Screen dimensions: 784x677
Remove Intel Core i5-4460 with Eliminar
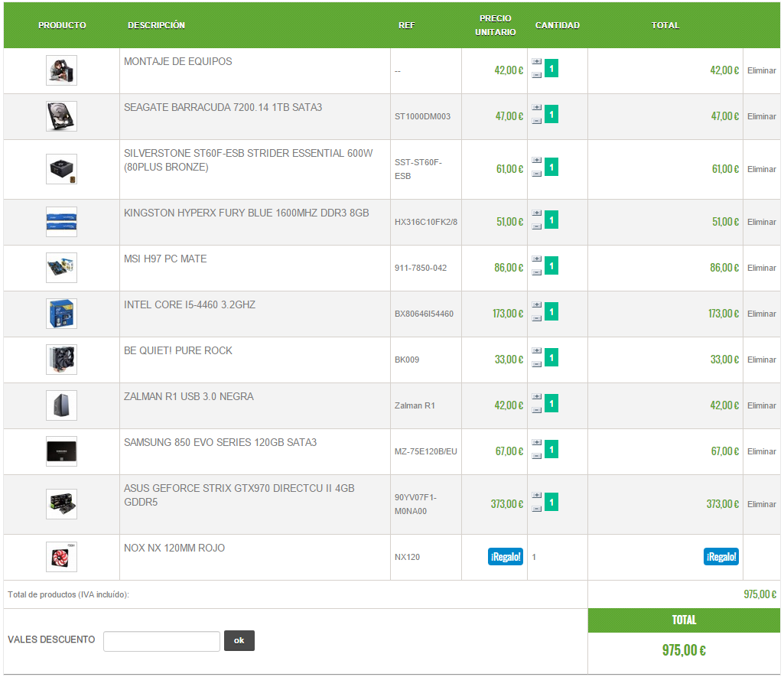click(x=762, y=314)
